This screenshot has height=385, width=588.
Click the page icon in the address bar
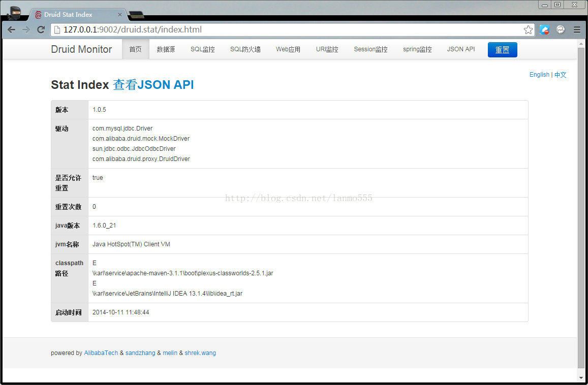click(57, 29)
